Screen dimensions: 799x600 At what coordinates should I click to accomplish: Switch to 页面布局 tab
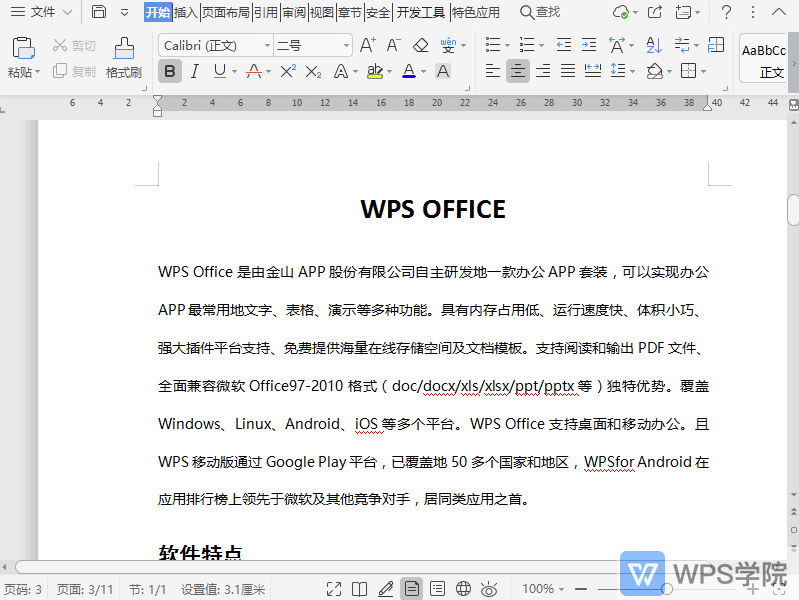pos(226,12)
